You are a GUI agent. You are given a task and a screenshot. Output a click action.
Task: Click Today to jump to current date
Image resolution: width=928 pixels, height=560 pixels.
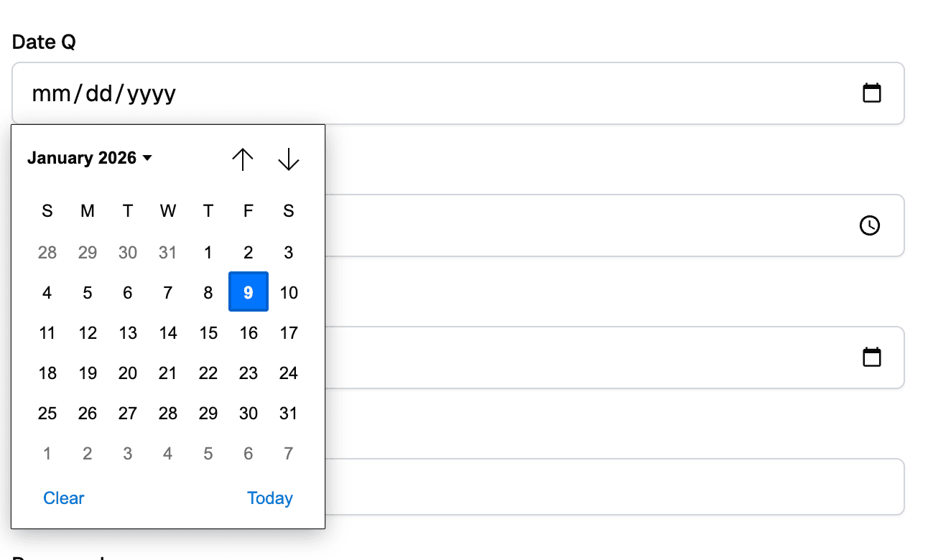tap(269, 498)
